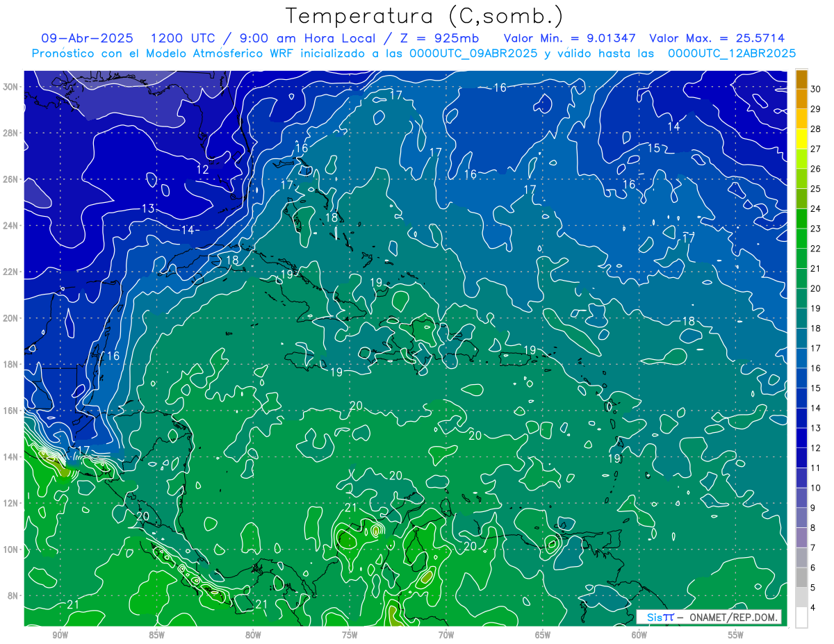Click colorbar tick label "30"
Image resolution: width=834 pixels, height=644 pixels.
pyautogui.click(x=816, y=88)
